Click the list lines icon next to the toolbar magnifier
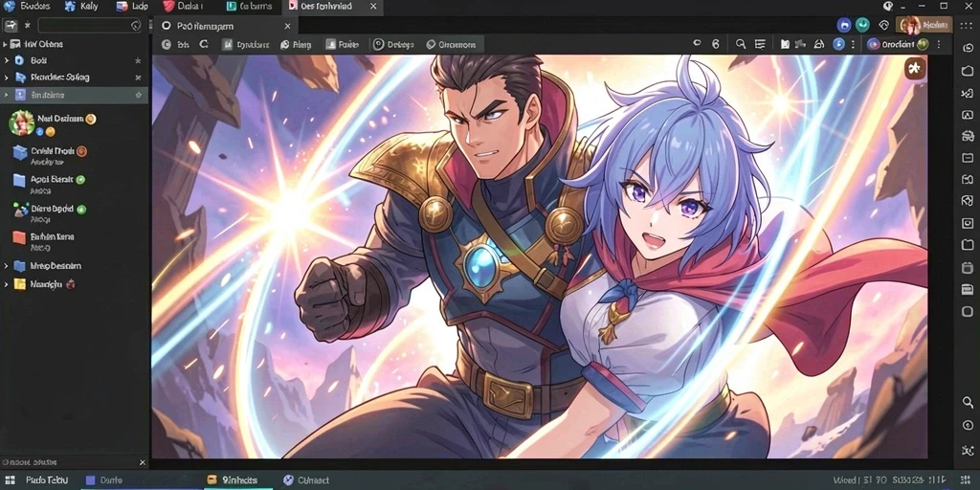This screenshot has height=490, width=980. pos(760,44)
